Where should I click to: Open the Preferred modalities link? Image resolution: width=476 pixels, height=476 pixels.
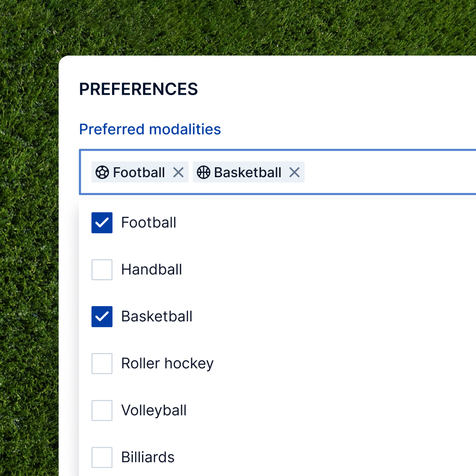(x=150, y=129)
